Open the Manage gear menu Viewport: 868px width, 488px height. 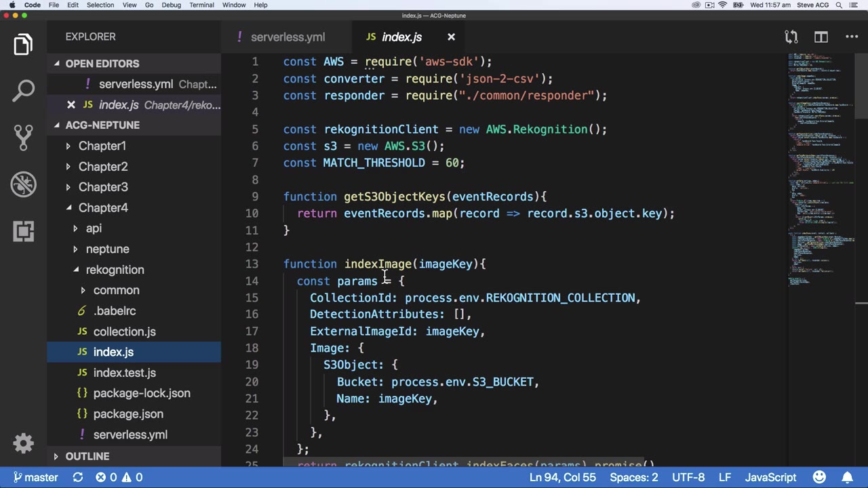point(23,443)
